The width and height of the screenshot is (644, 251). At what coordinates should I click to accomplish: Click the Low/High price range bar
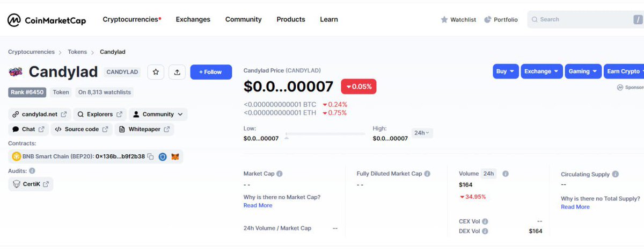(325, 134)
